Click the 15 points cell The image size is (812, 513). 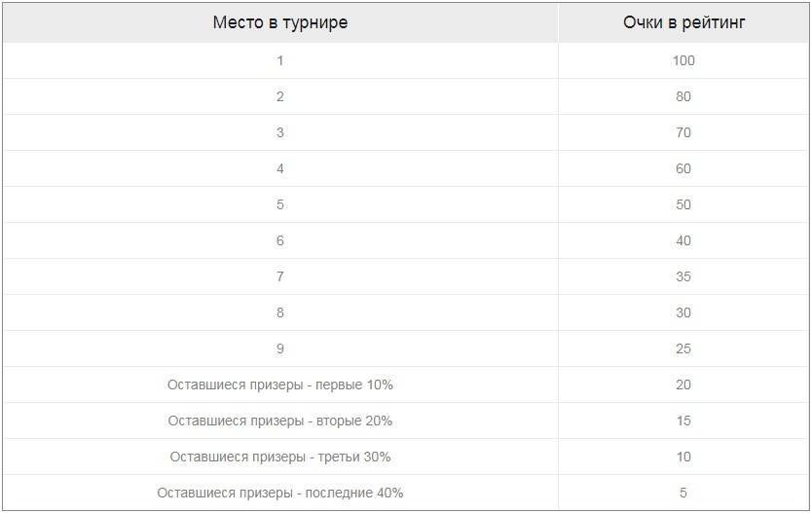(683, 421)
